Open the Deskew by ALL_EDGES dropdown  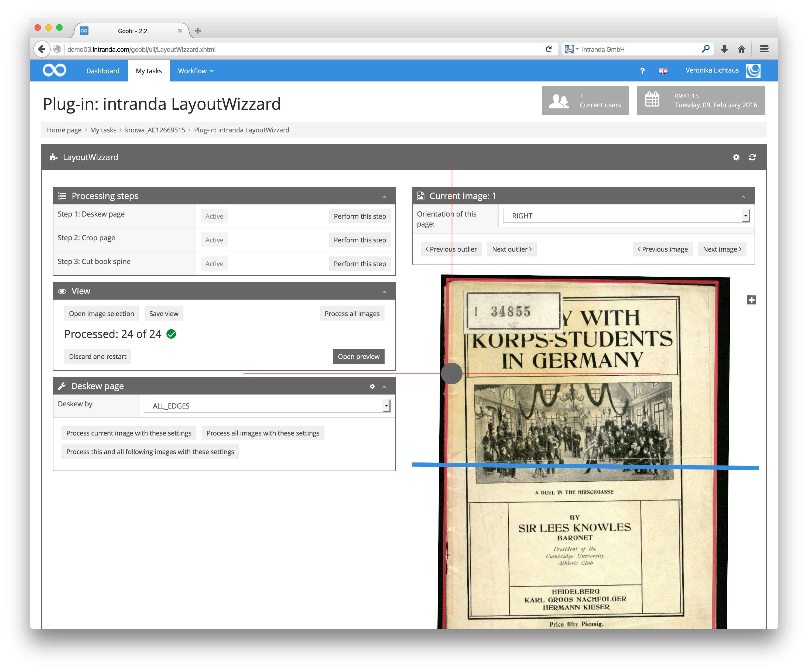[267, 406]
